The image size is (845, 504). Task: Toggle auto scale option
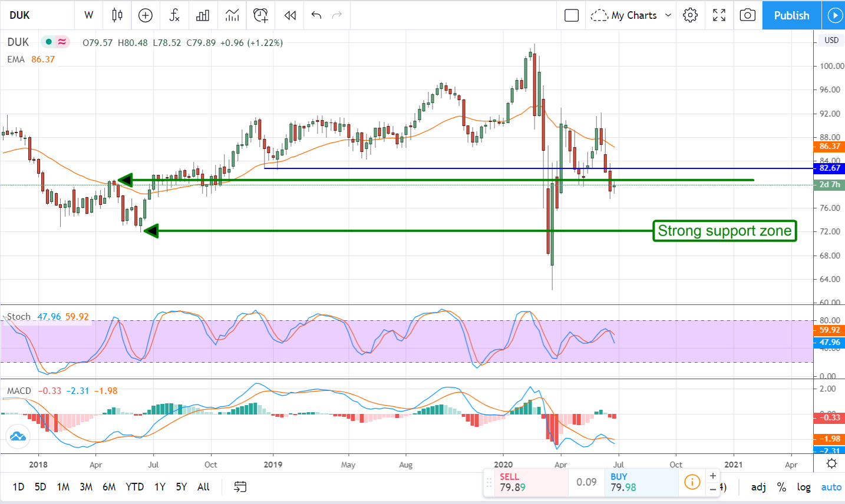click(831, 487)
